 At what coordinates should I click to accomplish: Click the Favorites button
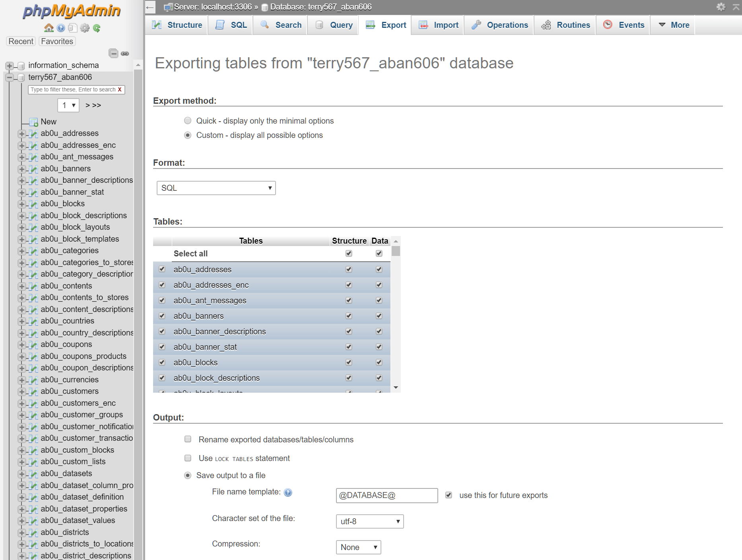pyautogui.click(x=57, y=41)
